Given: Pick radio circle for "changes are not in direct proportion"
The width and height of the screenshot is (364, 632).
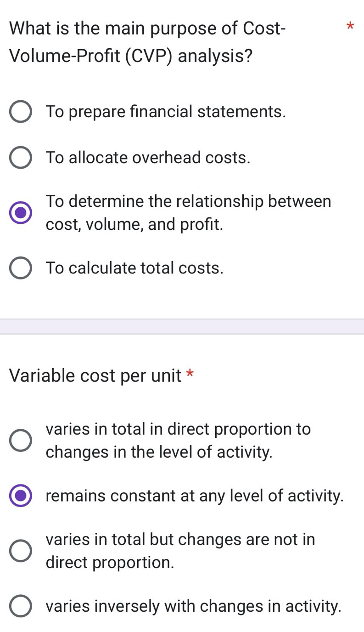Looking at the screenshot, I should [21, 551].
